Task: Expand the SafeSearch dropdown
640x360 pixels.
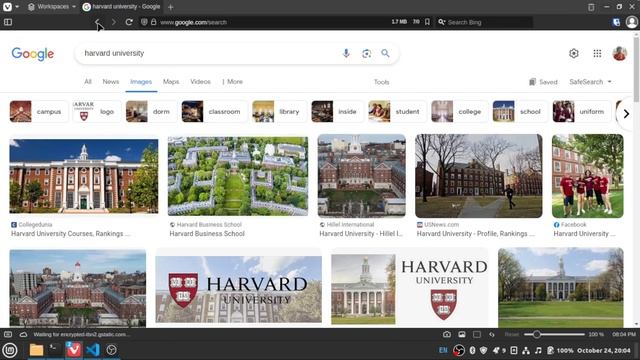Action: click(x=591, y=82)
